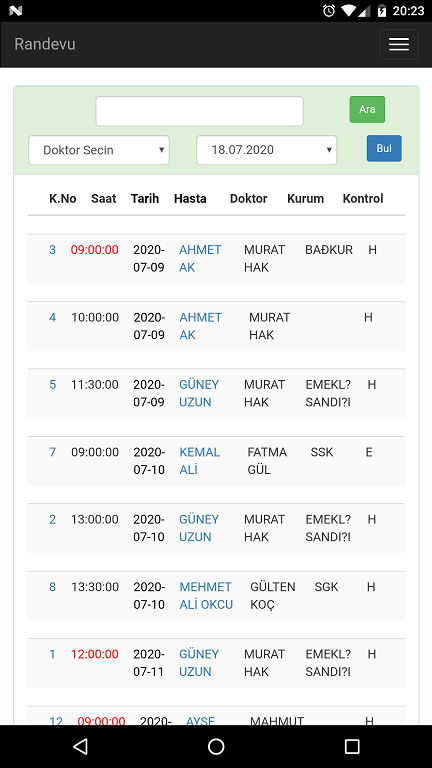Click the Saat column header
Image resolution: width=432 pixels, height=768 pixels.
point(104,198)
